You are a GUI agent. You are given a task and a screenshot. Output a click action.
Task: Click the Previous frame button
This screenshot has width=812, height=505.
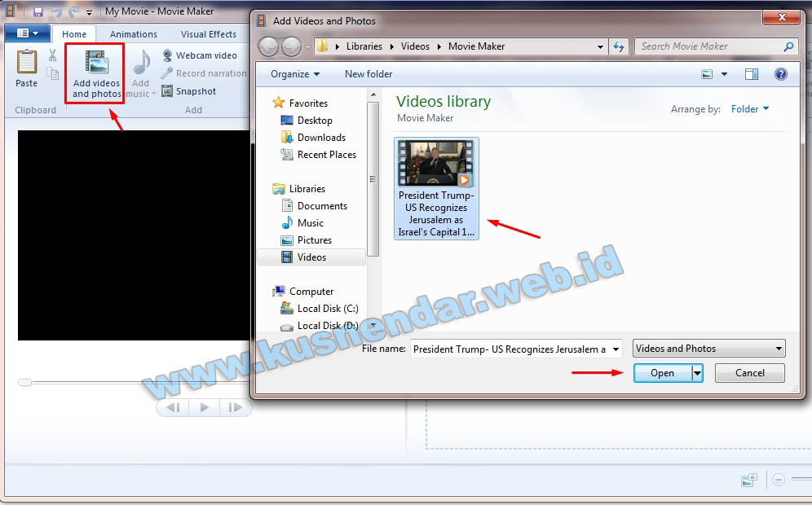click(174, 408)
